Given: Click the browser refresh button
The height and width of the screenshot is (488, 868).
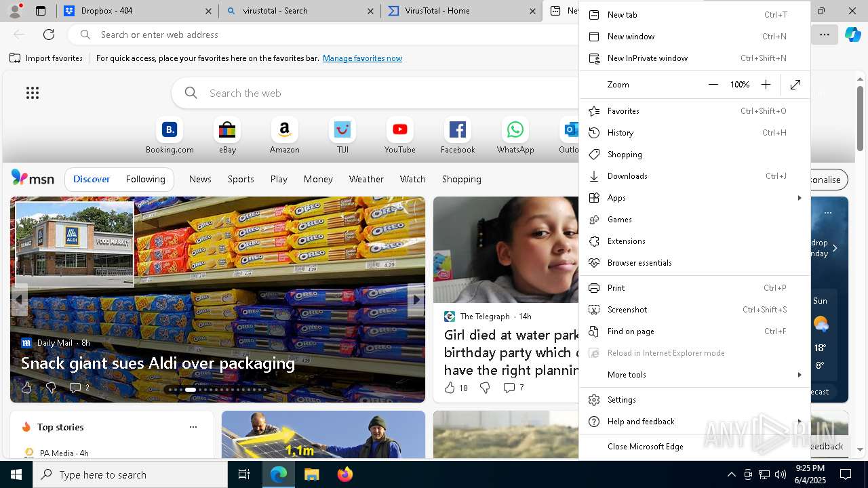Looking at the screenshot, I should click(49, 35).
